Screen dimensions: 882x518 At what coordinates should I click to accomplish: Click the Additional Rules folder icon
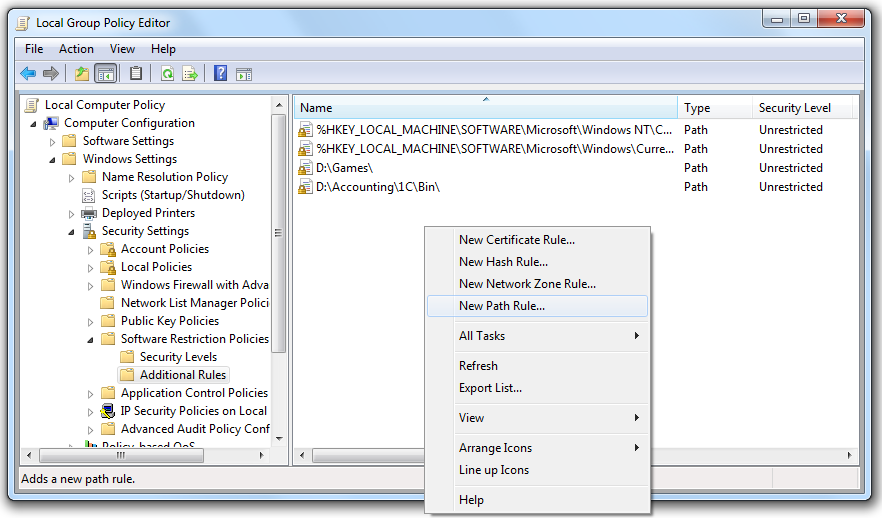[127, 375]
